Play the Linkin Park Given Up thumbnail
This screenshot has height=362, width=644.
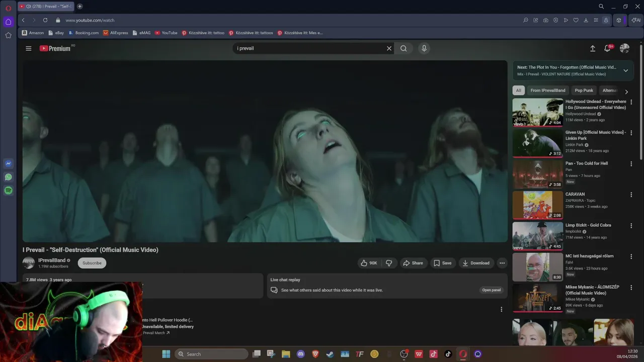tap(538, 143)
